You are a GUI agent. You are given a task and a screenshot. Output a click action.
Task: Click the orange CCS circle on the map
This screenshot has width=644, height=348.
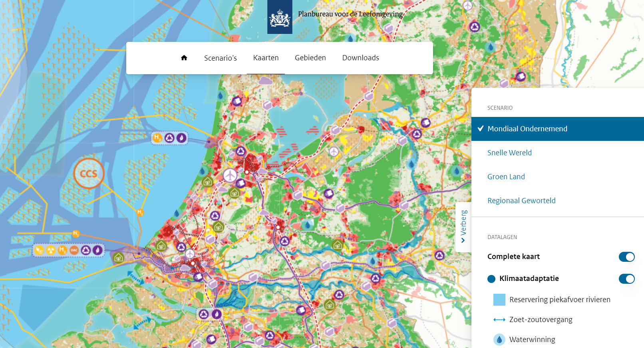pyautogui.click(x=89, y=174)
